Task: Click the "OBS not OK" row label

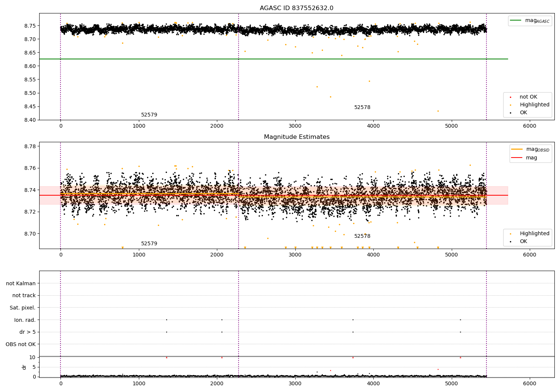Action: click(x=21, y=344)
